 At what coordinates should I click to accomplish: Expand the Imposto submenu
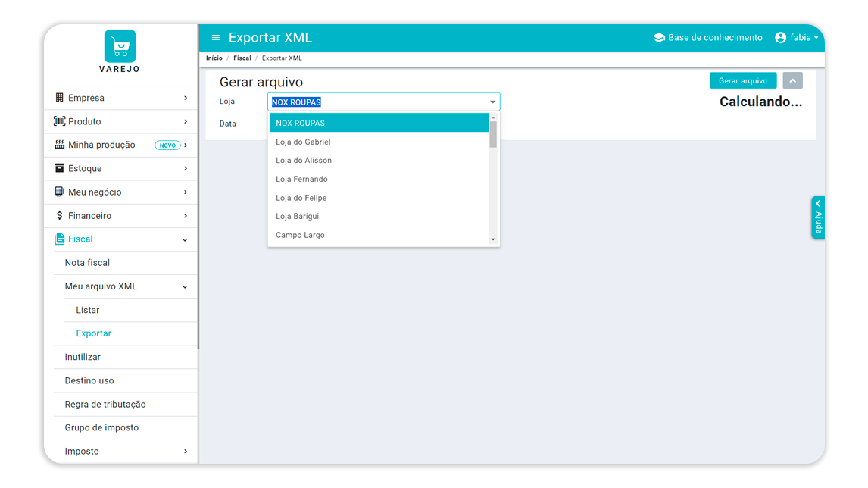click(x=186, y=452)
